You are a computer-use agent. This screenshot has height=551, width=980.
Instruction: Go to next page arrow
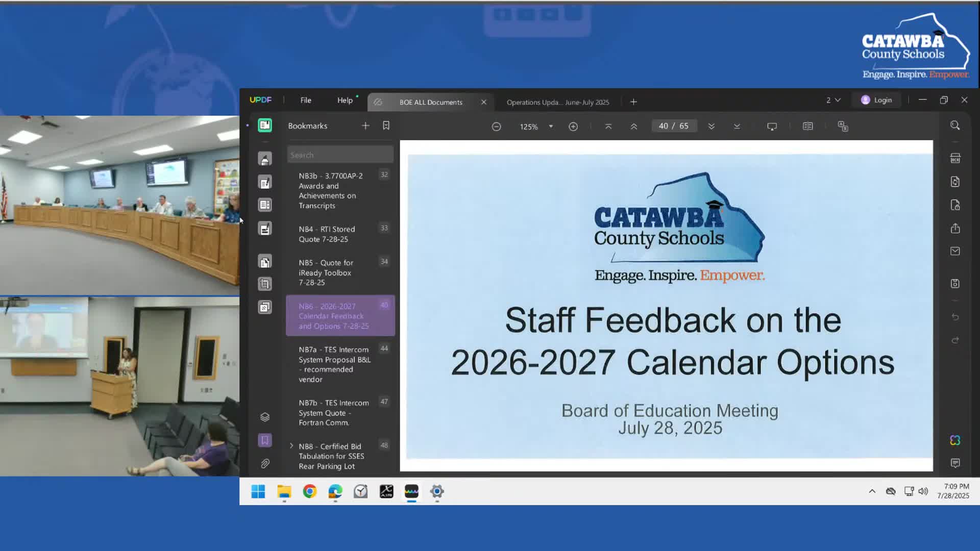(712, 127)
